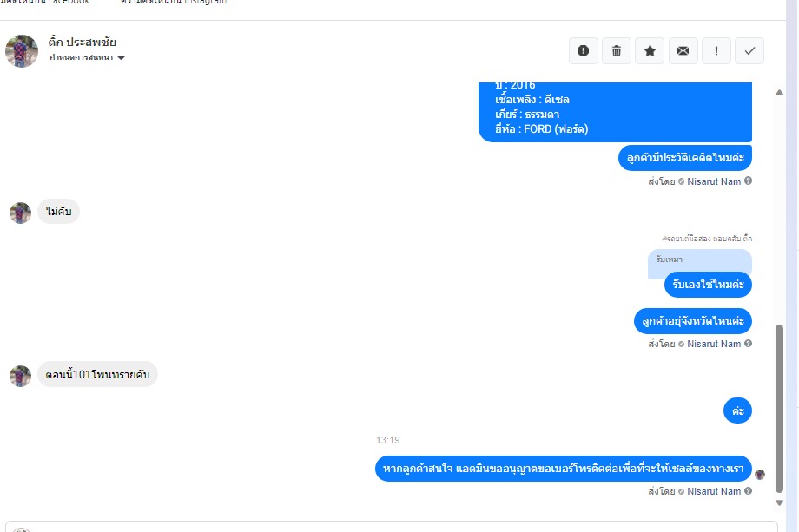Click customer avatar beside ไม่คับ message
Viewport: 799px width, 532px height.
[x=20, y=213]
